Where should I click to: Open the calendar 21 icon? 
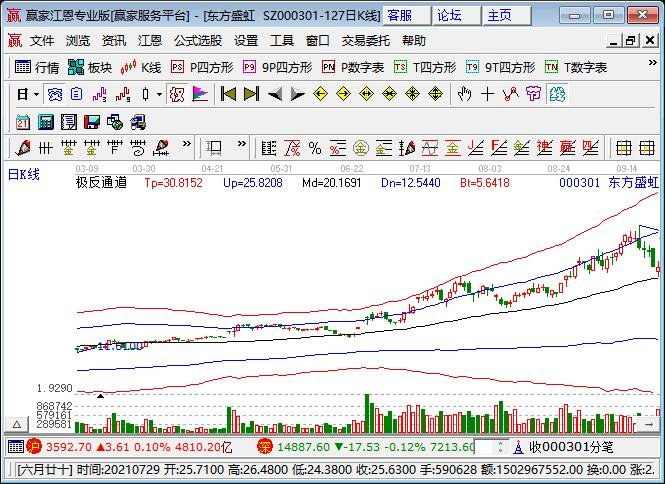(x=23, y=122)
